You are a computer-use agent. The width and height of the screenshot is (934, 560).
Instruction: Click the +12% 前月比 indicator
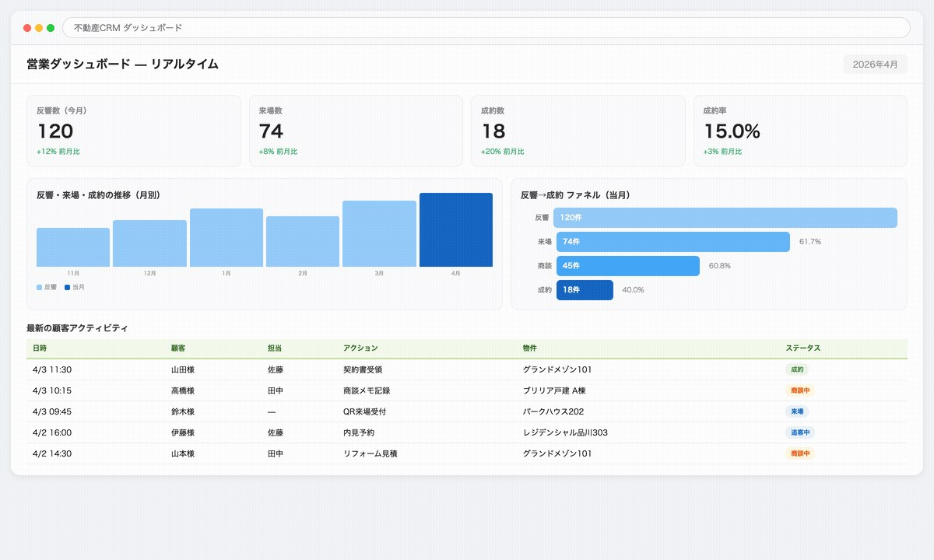coord(58,152)
